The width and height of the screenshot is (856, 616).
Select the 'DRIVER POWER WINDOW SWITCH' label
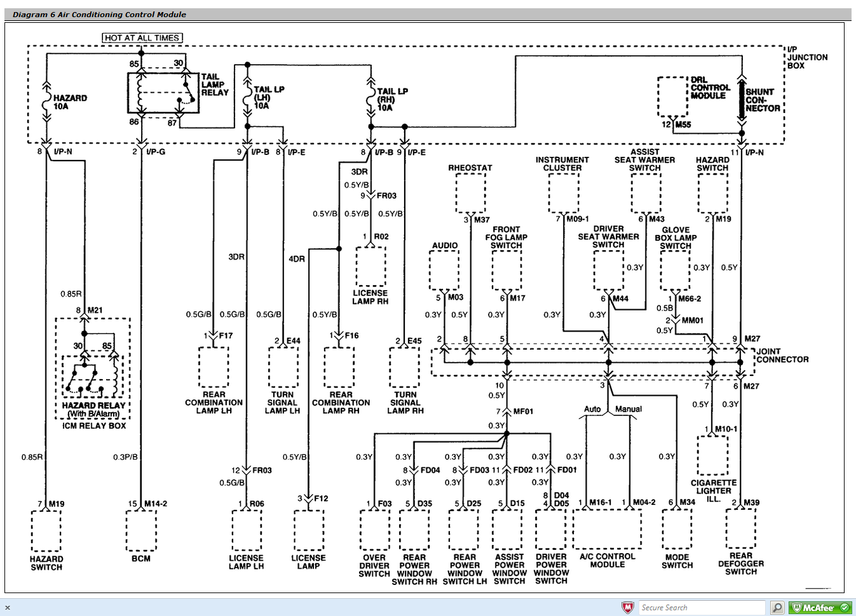click(x=551, y=569)
